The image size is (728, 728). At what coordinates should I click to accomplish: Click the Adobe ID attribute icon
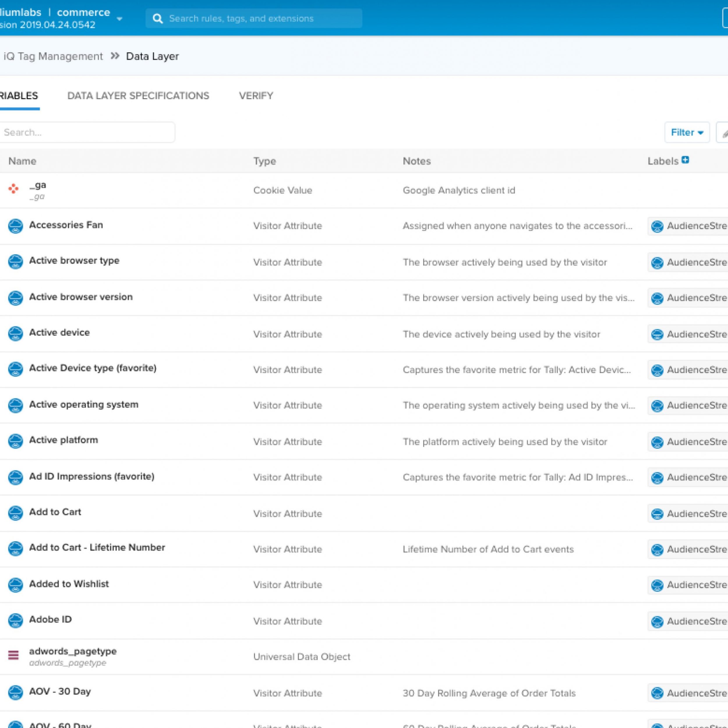[x=15, y=620]
